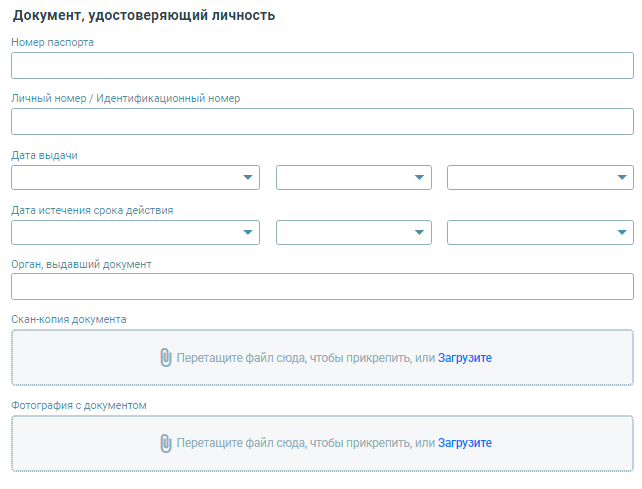Expand last Дата истечения срока действия dropdown
This screenshot has height=489, width=642.
coord(540,232)
